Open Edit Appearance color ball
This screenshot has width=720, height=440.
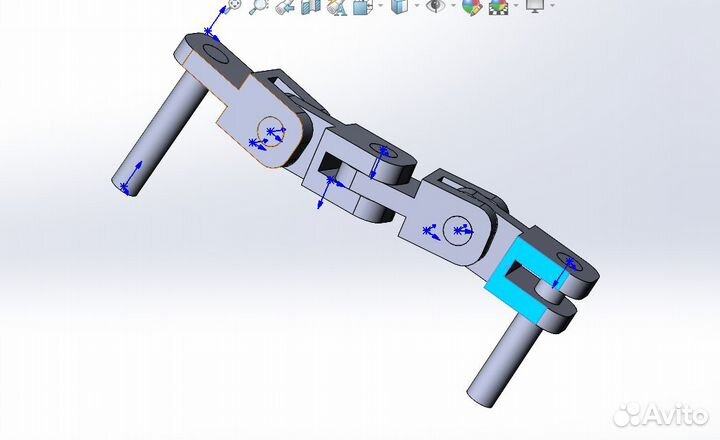coord(471,7)
